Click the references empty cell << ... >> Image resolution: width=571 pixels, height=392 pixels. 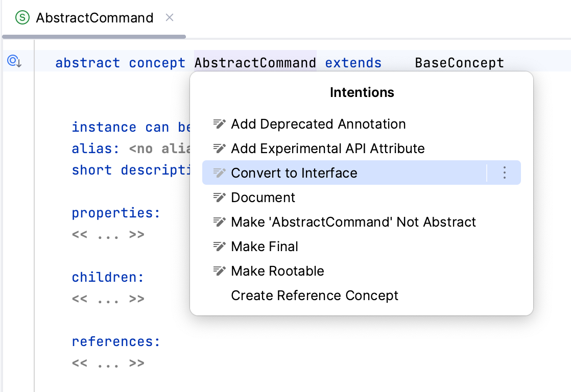click(108, 363)
